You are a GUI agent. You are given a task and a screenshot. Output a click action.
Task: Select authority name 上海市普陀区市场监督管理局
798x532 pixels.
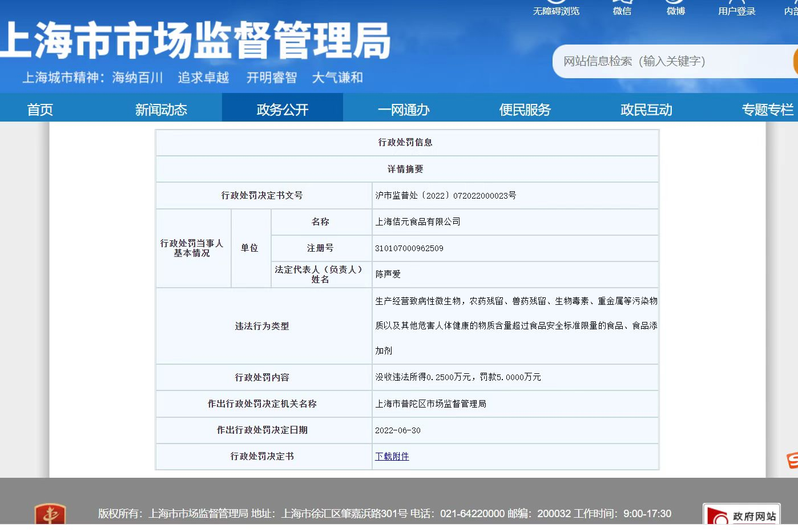[431, 404]
